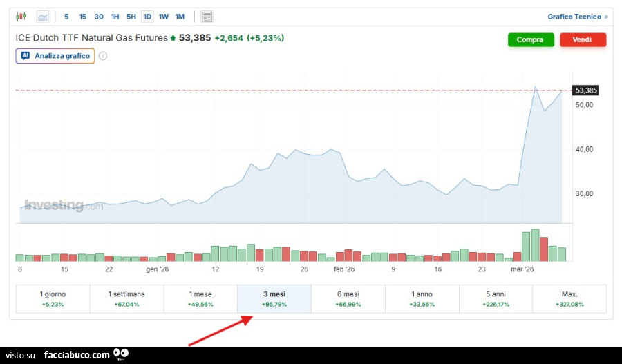Switch interval to 1W
Screen dimensions: 622x364
pos(163,17)
